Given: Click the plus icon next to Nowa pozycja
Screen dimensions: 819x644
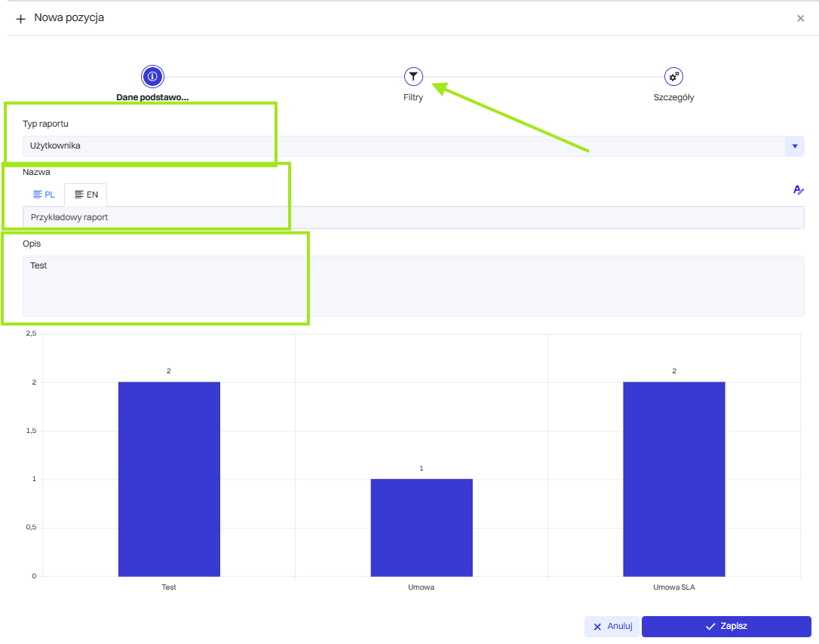Looking at the screenshot, I should (20, 18).
